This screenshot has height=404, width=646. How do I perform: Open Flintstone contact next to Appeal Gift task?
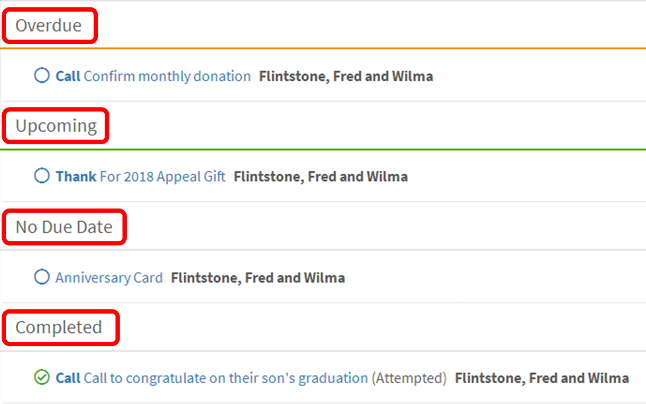pyautogui.click(x=321, y=177)
